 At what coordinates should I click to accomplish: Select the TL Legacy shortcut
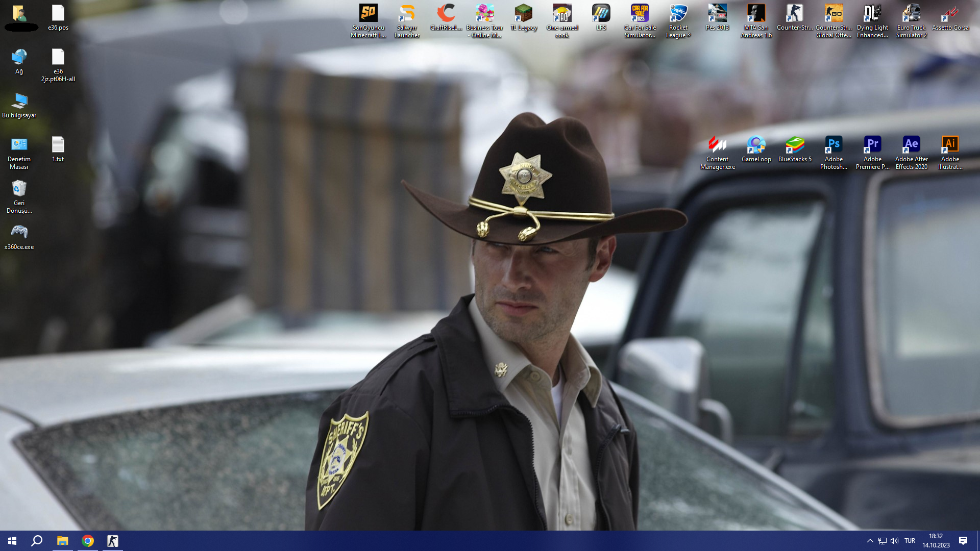[x=524, y=18]
